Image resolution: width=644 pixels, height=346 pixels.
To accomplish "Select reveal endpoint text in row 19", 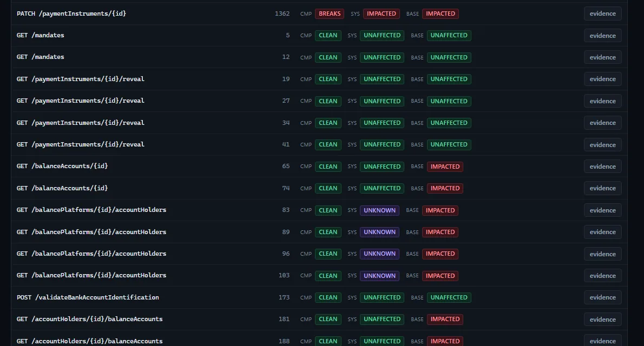I will (x=81, y=79).
